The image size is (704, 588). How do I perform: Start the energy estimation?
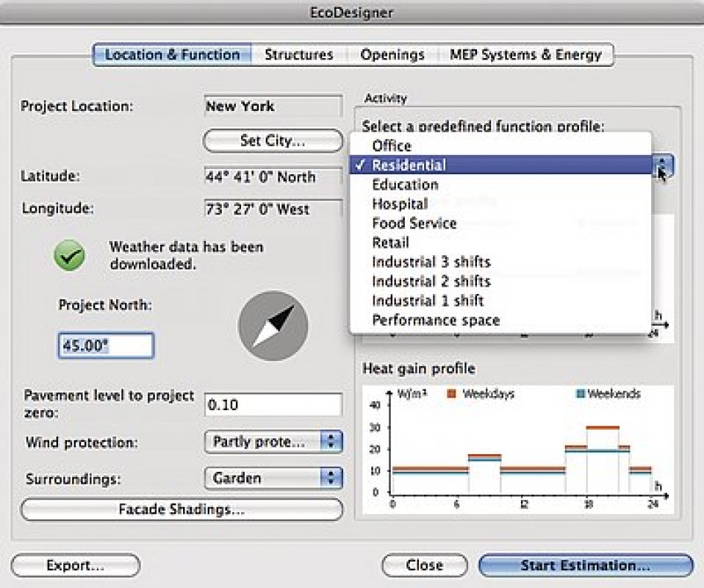(x=586, y=565)
